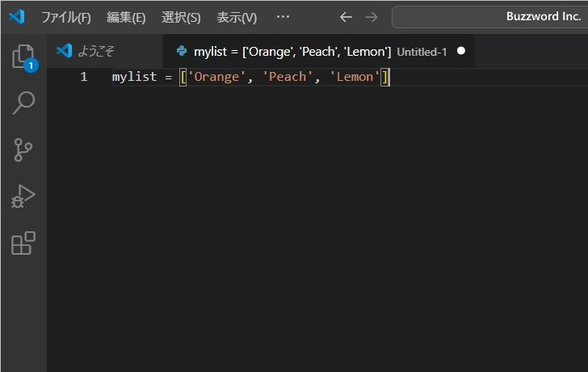Click the VS Code logo in title bar
Screen dimensions: 588x372
click(x=16, y=17)
